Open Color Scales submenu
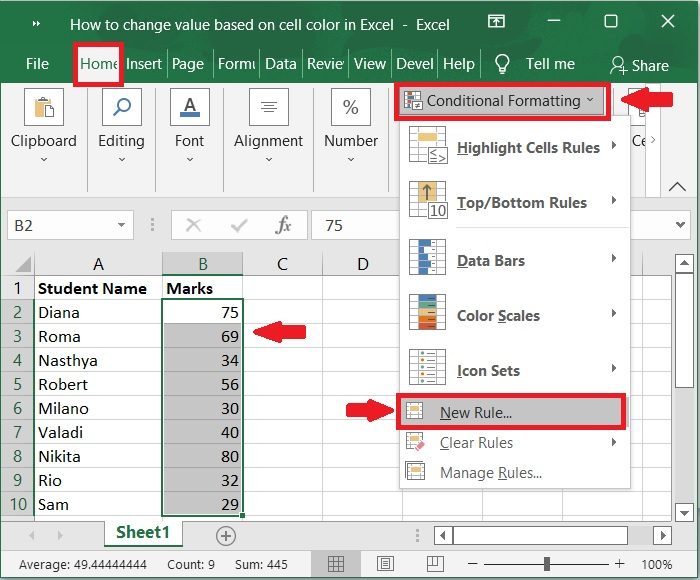The image size is (700, 580). (514, 314)
